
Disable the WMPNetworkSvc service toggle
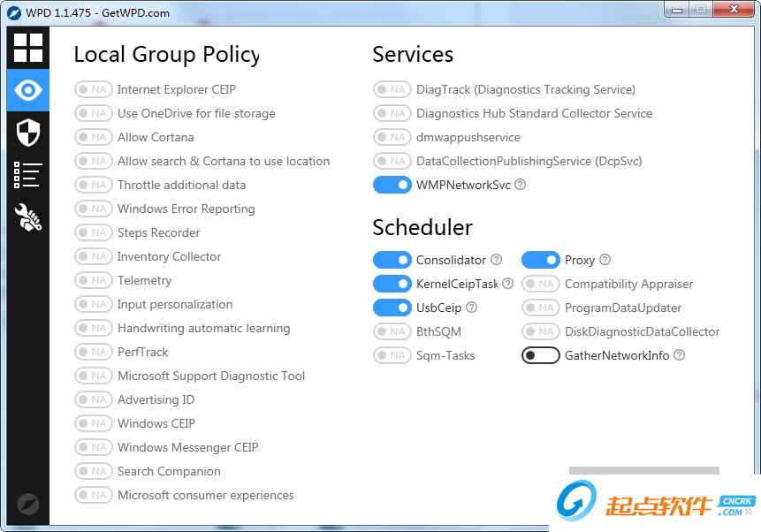[392, 185]
